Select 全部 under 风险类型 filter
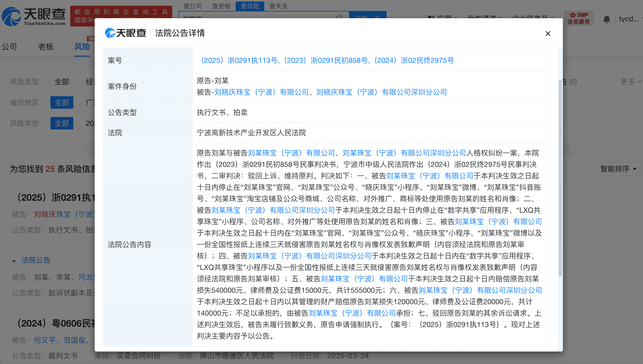This screenshot has height=364, width=643. point(62,81)
